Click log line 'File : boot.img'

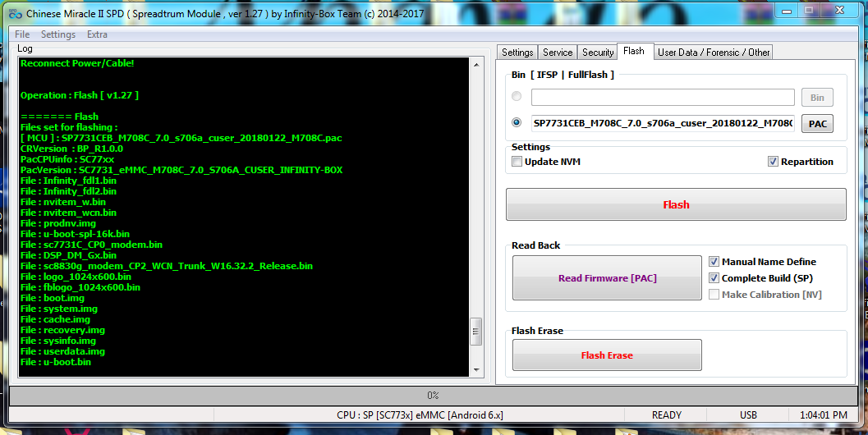(x=52, y=298)
